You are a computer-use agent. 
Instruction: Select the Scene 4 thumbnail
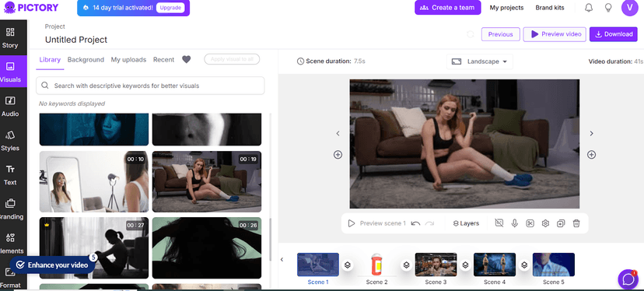coord(495,265)
